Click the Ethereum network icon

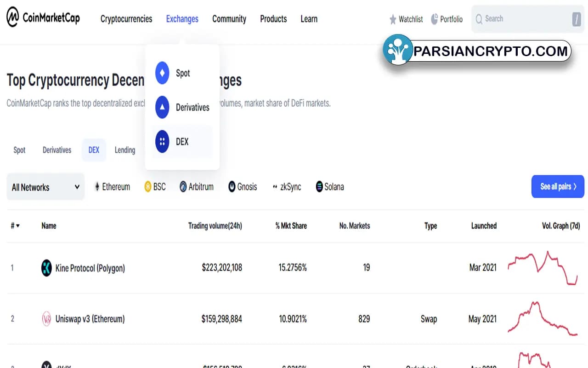click(x=97, y=187)
